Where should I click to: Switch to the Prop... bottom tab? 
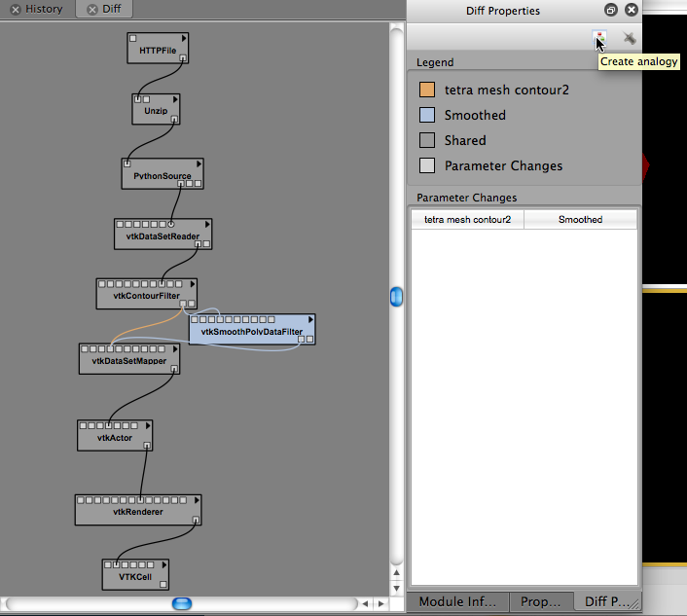540,601
